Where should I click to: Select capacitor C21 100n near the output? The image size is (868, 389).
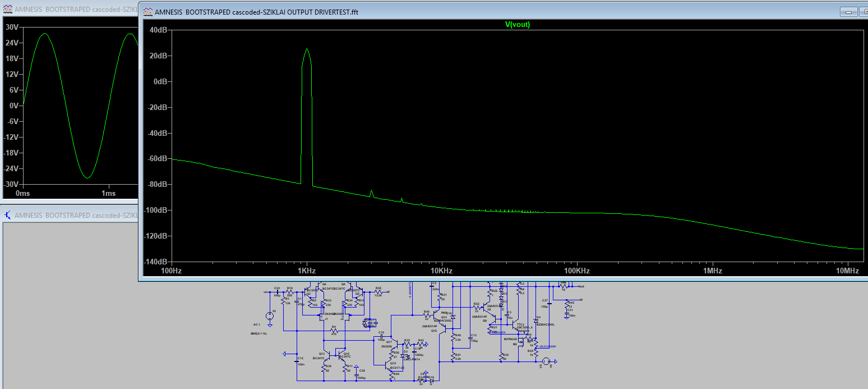[x=567, y=314]
